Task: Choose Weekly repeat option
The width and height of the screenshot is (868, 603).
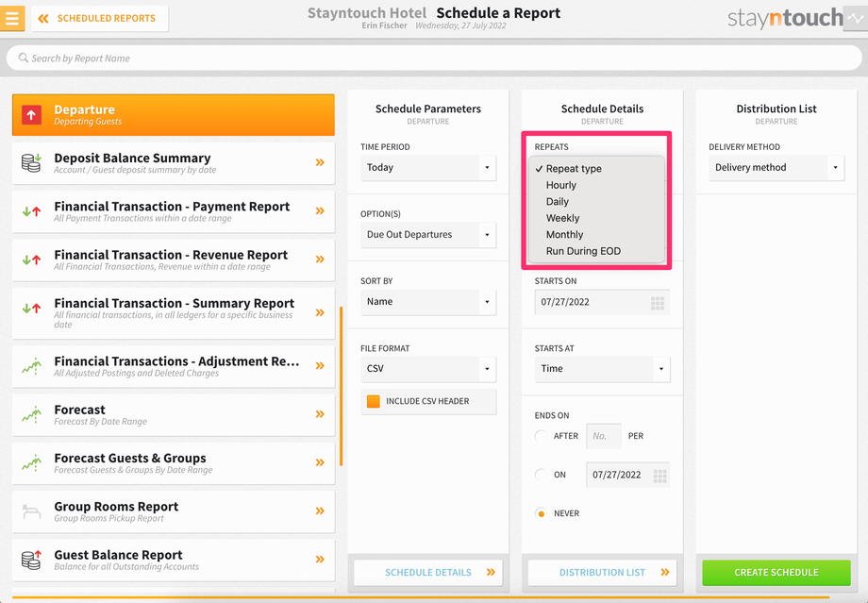Action: tap(596, 218)
